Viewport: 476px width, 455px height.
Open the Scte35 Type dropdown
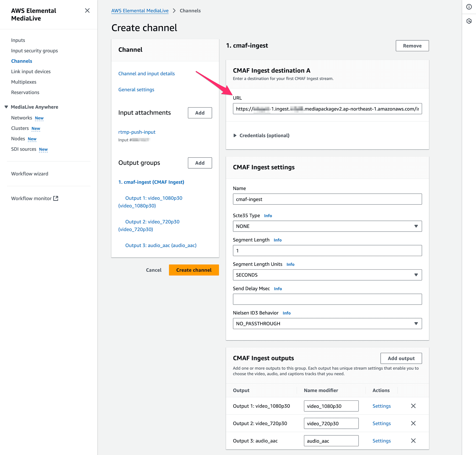[327, 226]
